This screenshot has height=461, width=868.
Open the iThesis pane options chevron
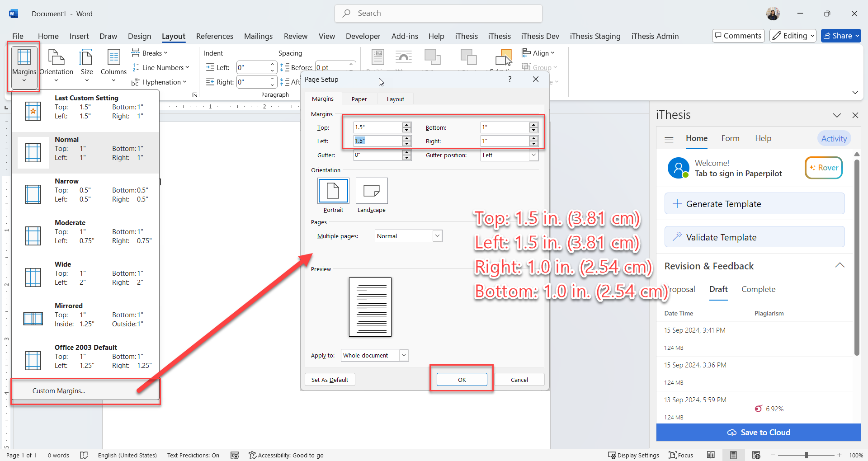837,115
